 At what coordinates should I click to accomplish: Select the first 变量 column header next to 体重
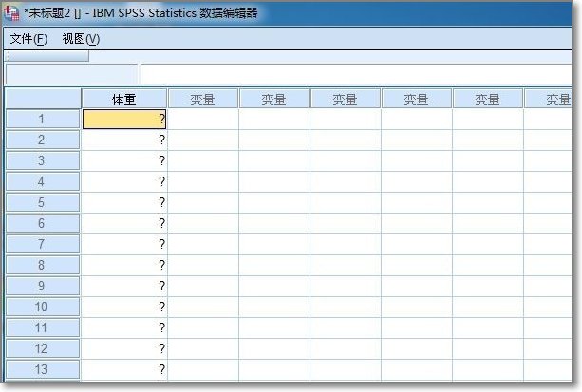click(202, 100)
